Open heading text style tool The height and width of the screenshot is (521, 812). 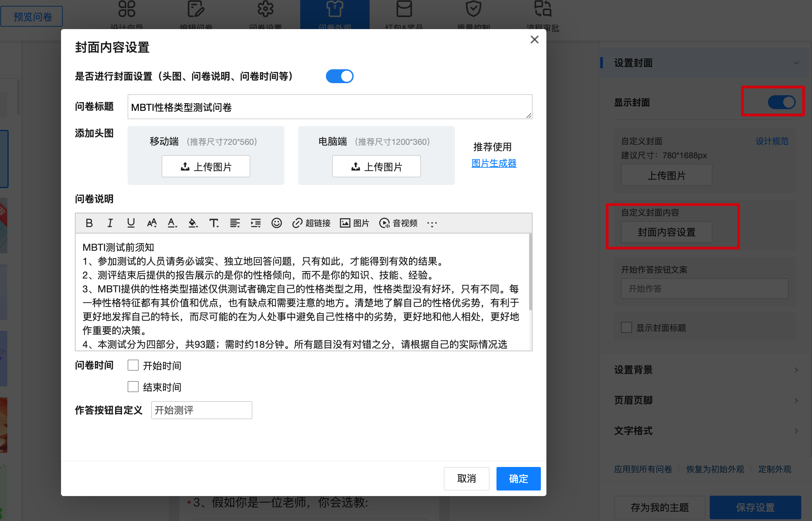pos(214,223)
